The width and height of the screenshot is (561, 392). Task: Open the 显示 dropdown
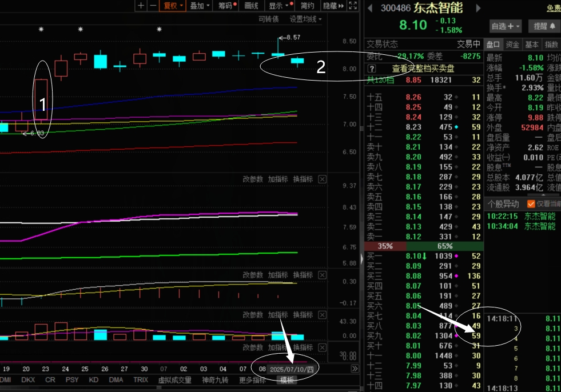pyautogui.click(x=278, y=6)
